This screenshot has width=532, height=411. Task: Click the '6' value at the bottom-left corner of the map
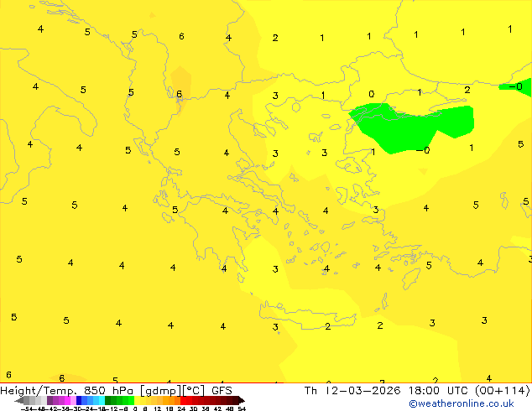click(9, 375)
